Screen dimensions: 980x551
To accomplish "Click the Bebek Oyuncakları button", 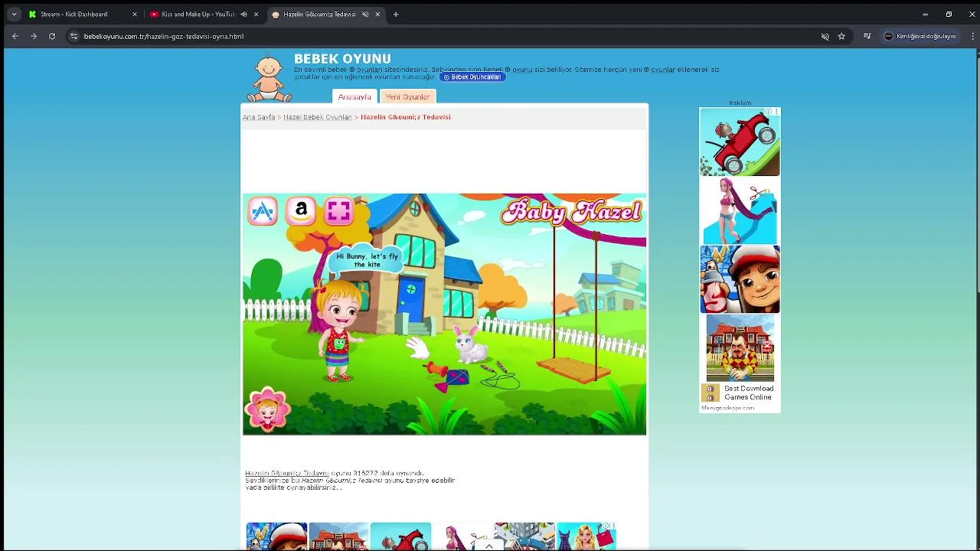I will (x=472, y=77).
